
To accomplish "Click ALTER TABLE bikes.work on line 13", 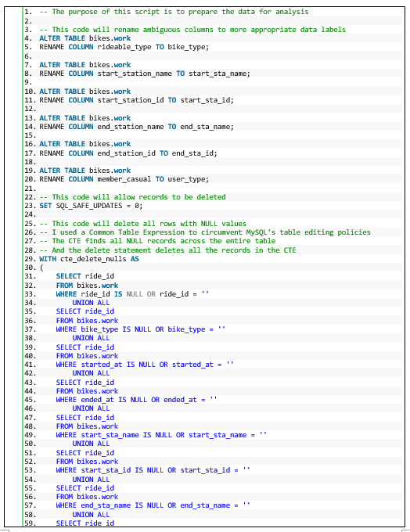I will 85,117.
